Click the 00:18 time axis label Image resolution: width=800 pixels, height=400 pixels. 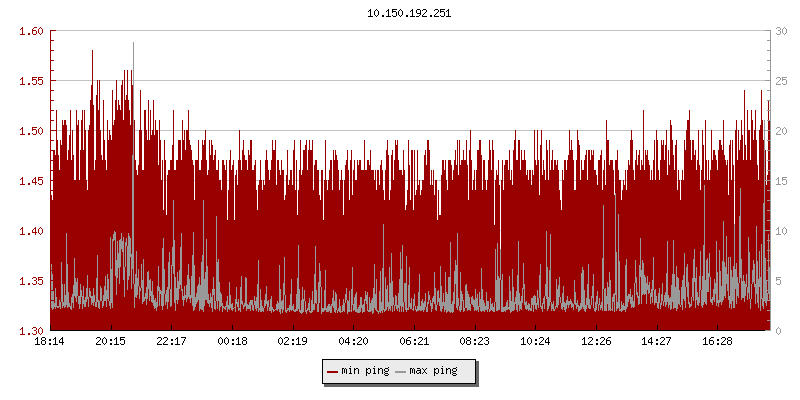(x=232, y=342)
